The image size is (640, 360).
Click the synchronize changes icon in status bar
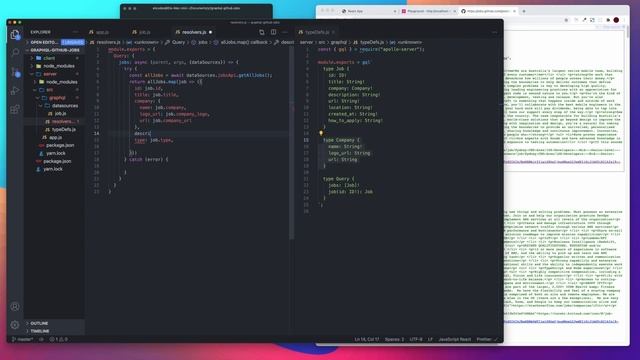coord(41,339)
